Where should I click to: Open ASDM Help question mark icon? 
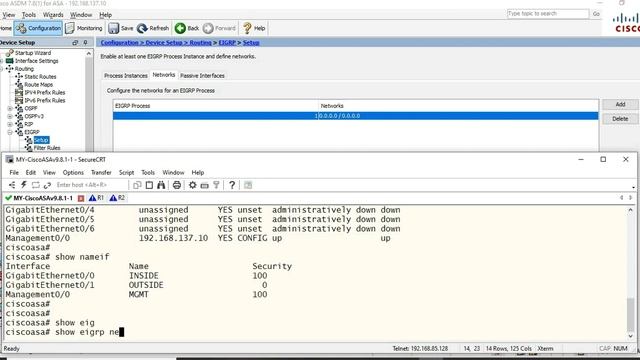(247, 28)
